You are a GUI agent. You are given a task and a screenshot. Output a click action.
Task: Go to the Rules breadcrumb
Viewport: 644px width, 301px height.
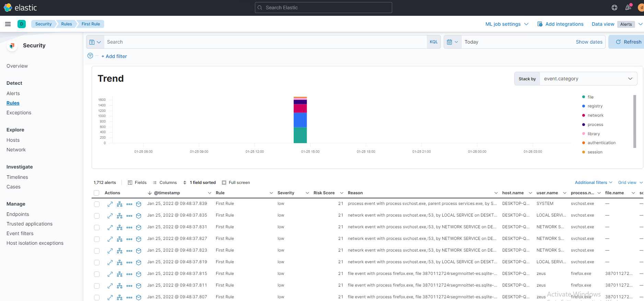(x=67, y=24)
